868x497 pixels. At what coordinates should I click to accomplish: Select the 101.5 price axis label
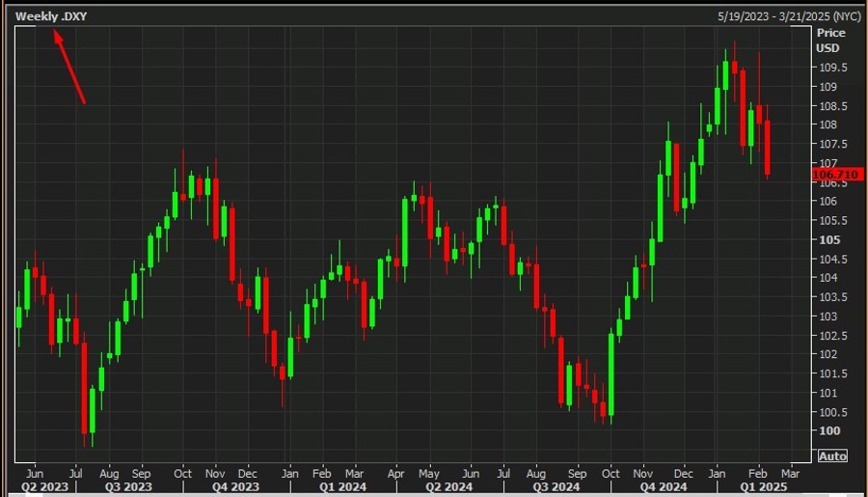pos(832,374)
